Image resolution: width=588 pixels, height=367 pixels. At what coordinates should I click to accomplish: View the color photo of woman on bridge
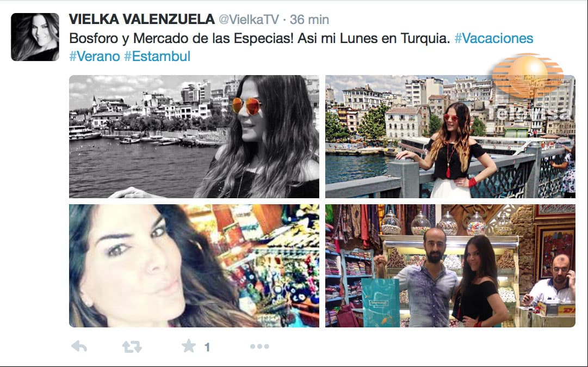point(450,137)
